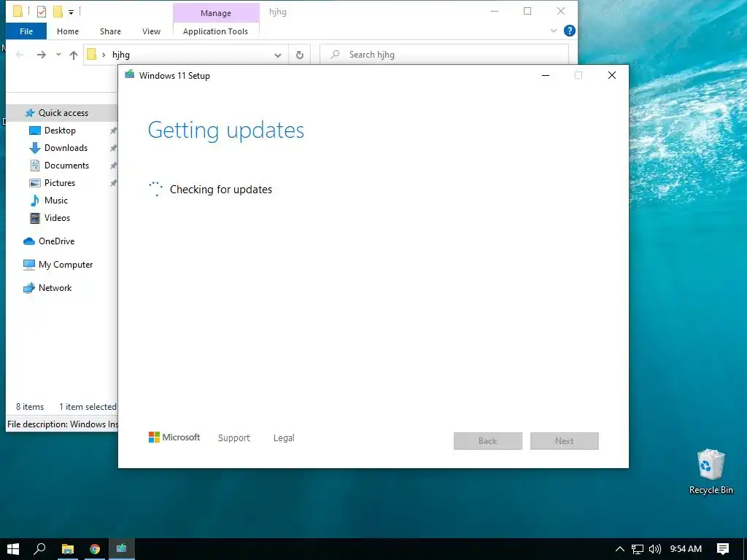747x560 pixels.
Task: Refresh the hjhg folder view
Action: (x=300, y=55)
